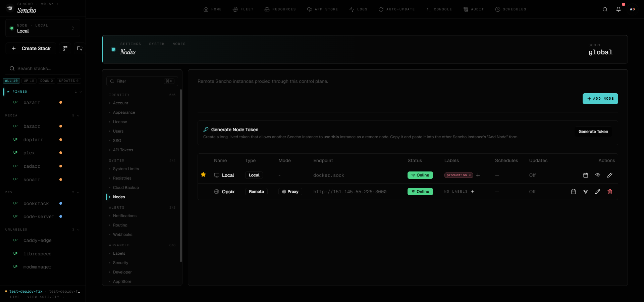Test connection wifi icon for Local node
Screen dimensions: 644x302
(598, 175)
